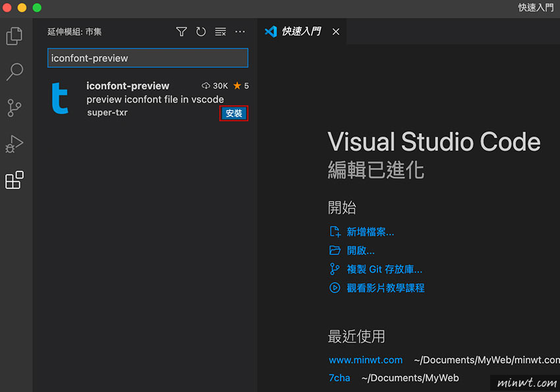Open the Extensions view icon

click(x=14, y=180)
